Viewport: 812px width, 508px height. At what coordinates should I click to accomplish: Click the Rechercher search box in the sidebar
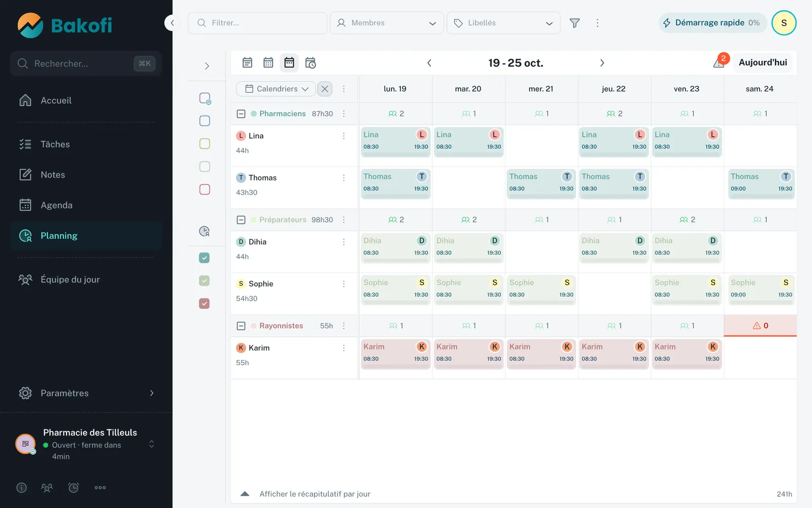pyautogui.click(x=86, y=63)
